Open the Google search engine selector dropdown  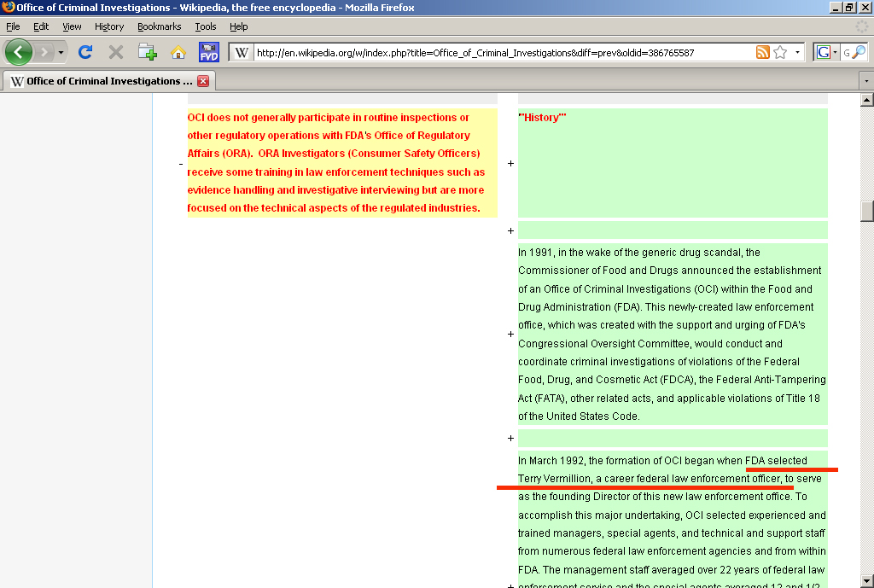coord(826,52)
